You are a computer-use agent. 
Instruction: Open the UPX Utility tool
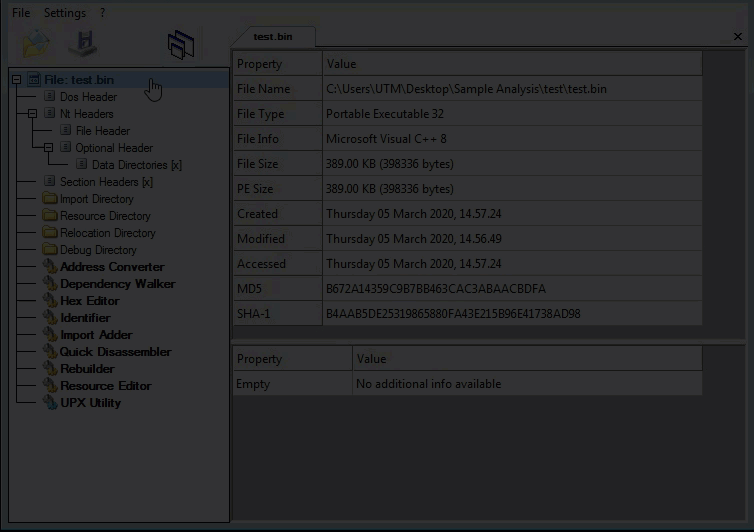point(90,403)
